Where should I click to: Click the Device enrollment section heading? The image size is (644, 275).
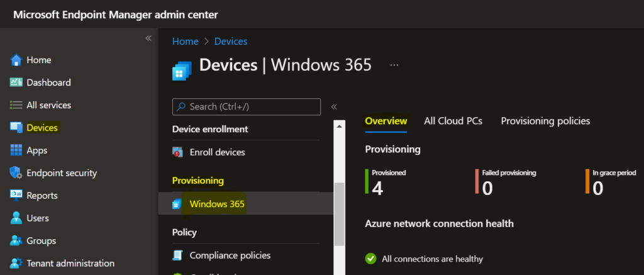tap(210, 129)
